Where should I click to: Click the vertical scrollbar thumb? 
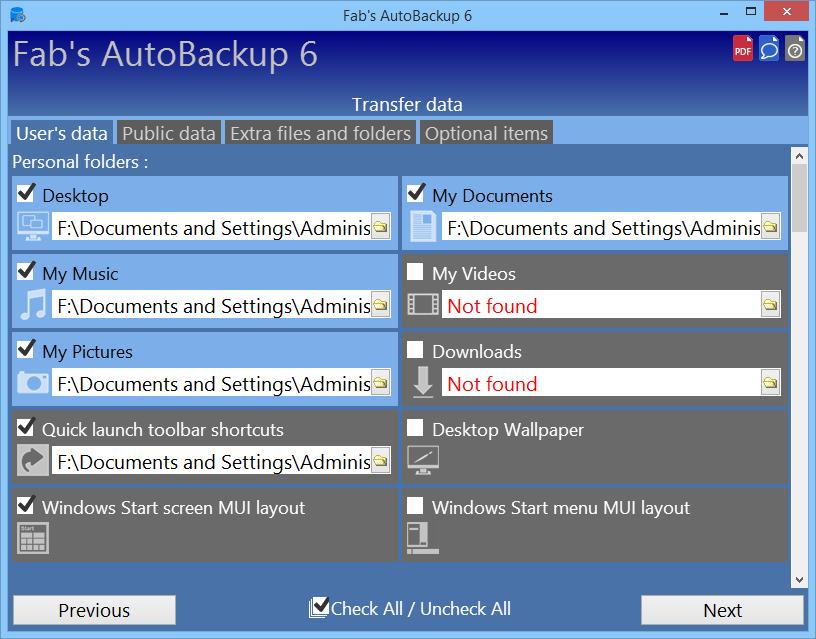pos(799,198)
